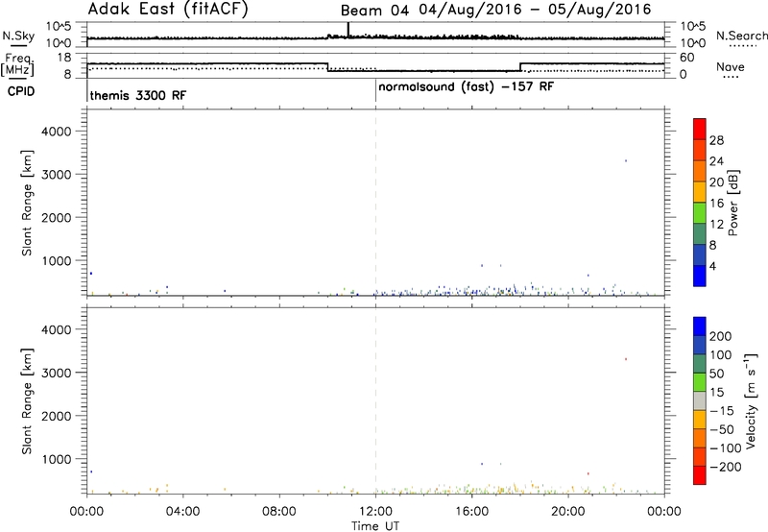Pick velocity colorbar segment between -50 and -100

pyautogui.click(x=700, y=438)
